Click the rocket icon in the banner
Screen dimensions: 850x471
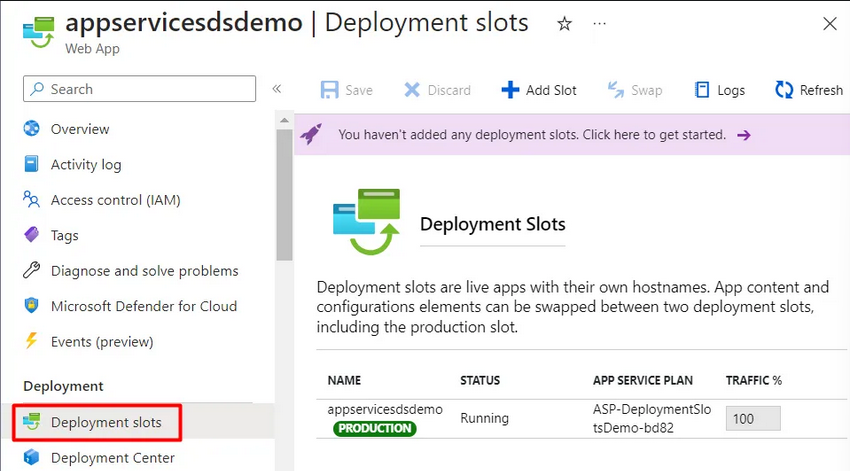(311, 134)
